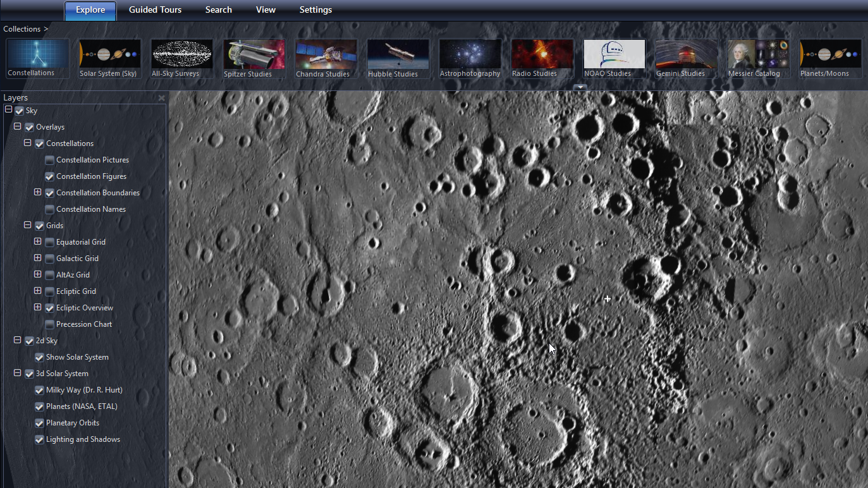Expand the Ecliptic Grid node
Viewport: 868px width, 488px height.
(38, 291)
